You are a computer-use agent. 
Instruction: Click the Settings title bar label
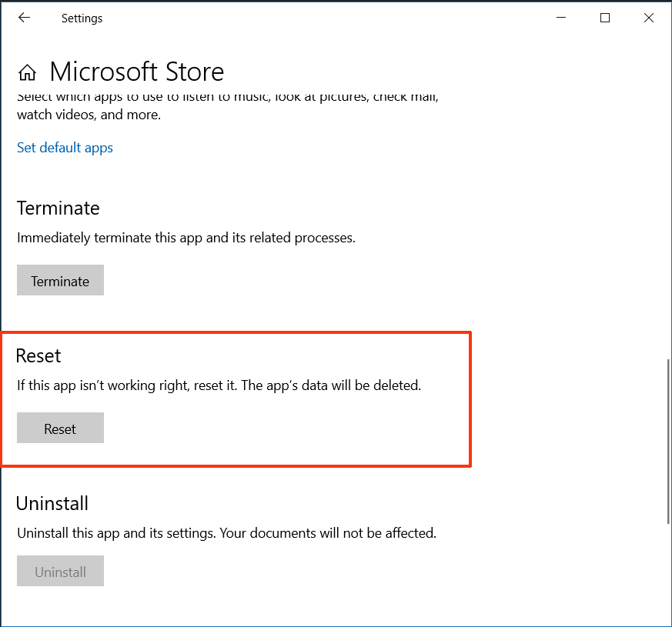tap(82, 18)
